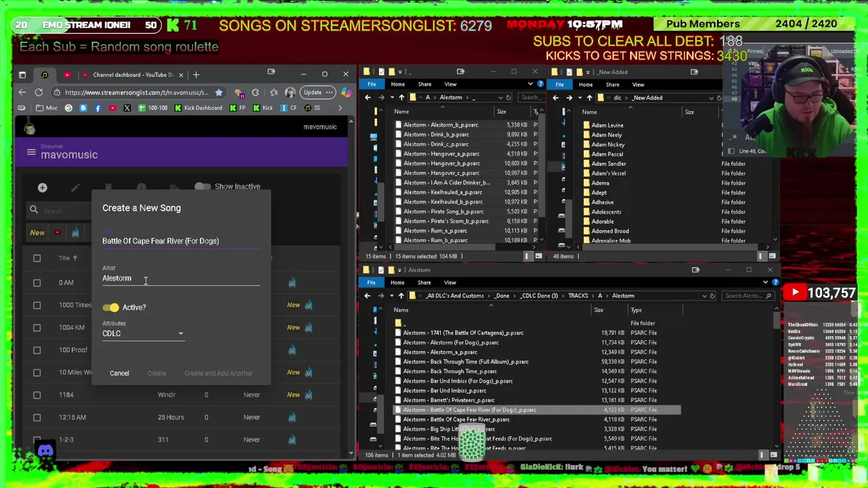Check the box for 1004 KM row
868x488 pixels.
tap(37, 327)
